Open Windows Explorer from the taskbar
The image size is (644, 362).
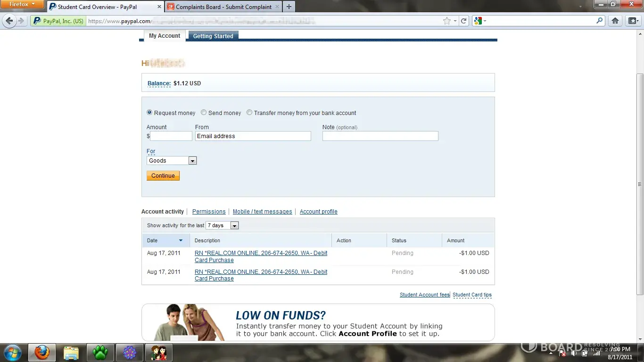click(71, 353)
